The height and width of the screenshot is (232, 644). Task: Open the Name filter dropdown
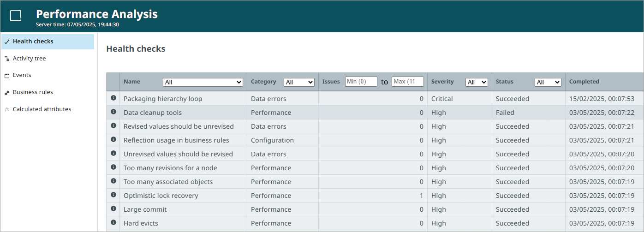[x=203, y=82]
